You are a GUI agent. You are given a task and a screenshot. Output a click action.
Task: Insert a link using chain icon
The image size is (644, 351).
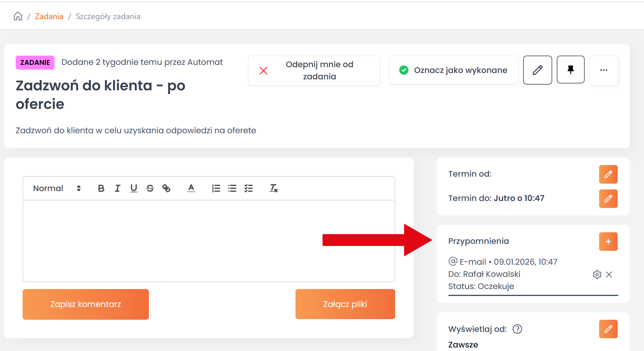(x=166, y=189)
